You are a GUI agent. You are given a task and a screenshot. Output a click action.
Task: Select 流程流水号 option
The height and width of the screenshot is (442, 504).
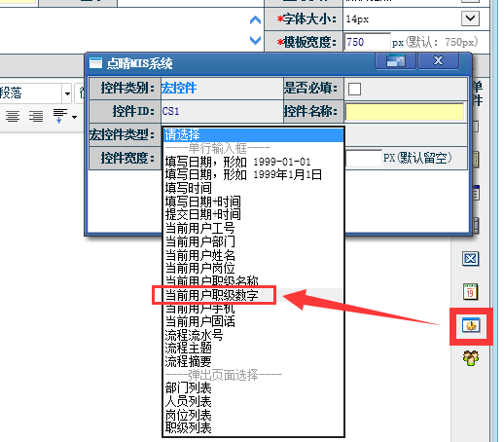(x=194, y=335)
